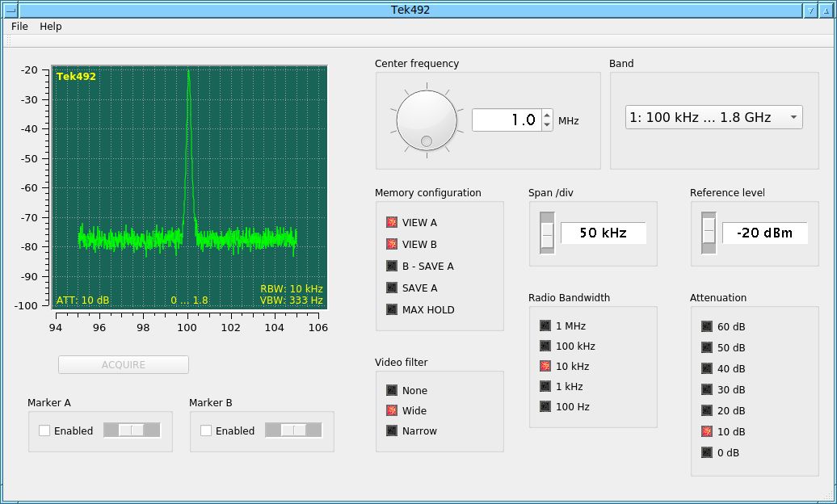Select the Narrow video filter LED
Image resolution: width=837 pixels, height=504 pixels.
[393, 431]
